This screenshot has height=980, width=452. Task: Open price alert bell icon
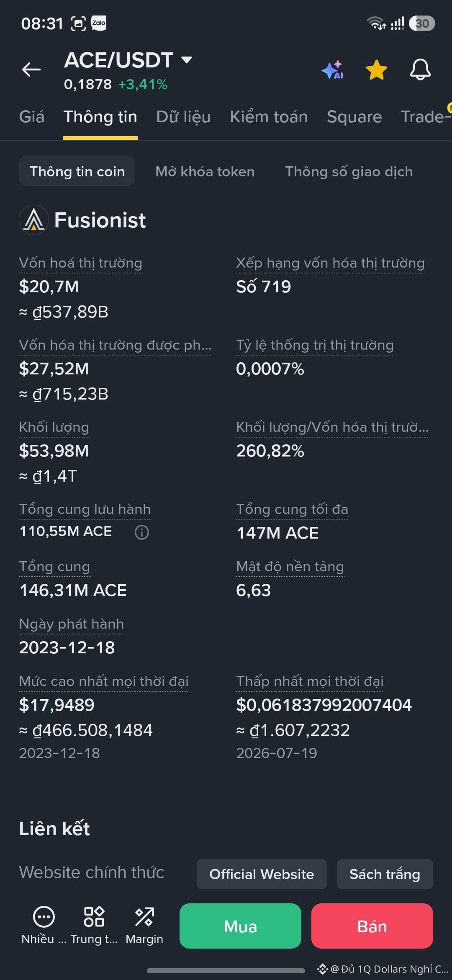coord(420,70)
